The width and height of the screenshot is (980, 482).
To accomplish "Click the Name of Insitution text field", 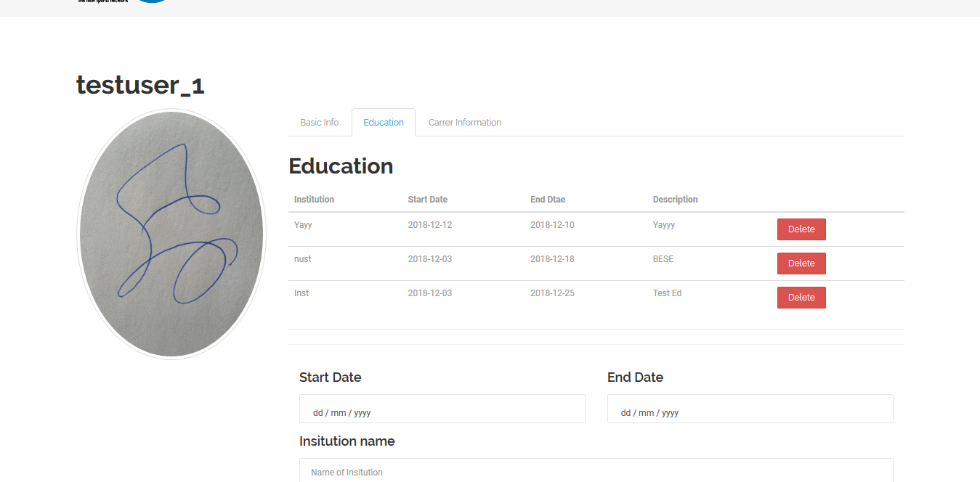I will [x=596, y=470].
